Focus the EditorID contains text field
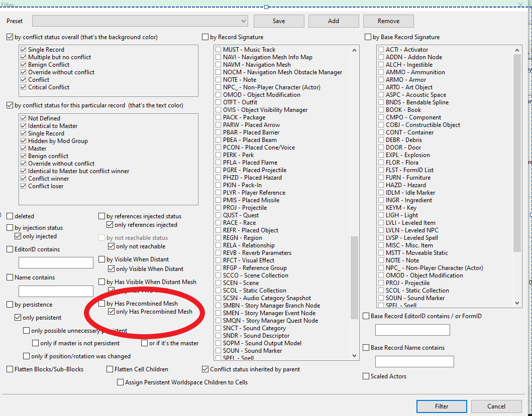 click(56, 263)
